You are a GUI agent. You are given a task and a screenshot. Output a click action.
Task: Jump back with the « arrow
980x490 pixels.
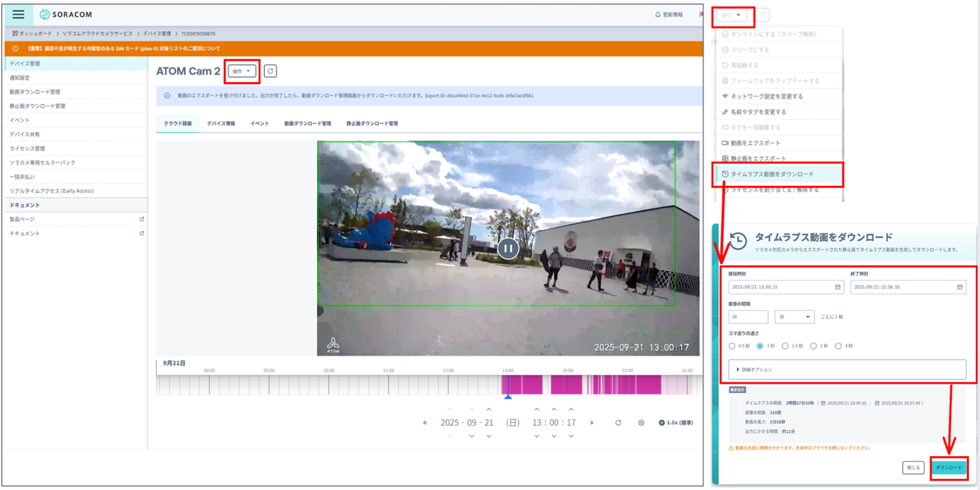coord(425,423)
